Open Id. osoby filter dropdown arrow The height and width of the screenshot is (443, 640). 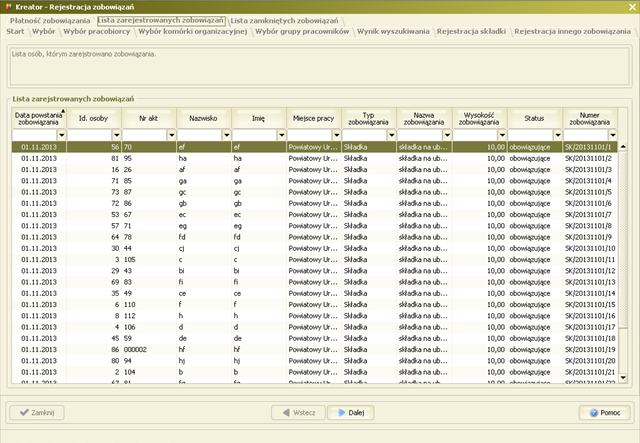pyautogui.click(x=117, y=135)
